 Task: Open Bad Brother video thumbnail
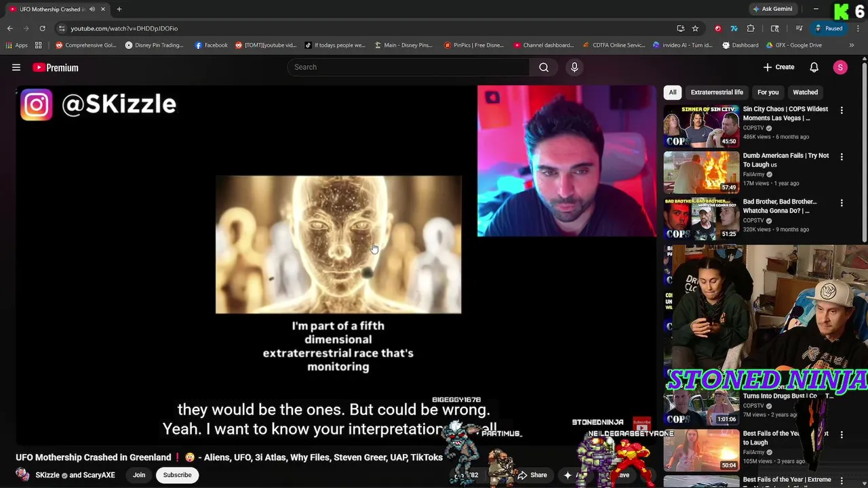click(701, 218)
